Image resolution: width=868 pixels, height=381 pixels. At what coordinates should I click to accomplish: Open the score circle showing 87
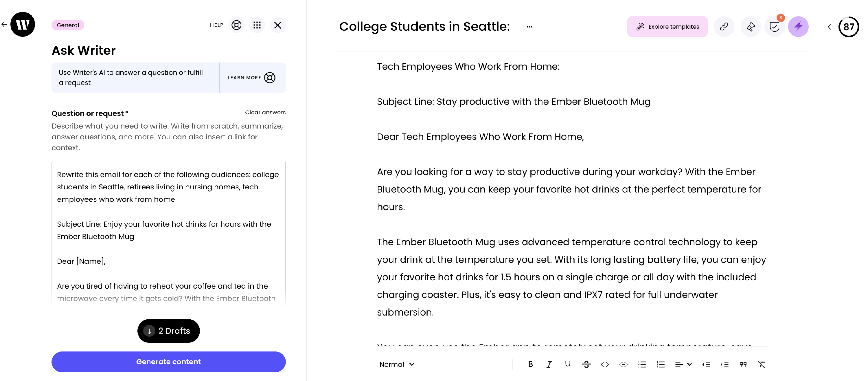click(x=848, y=27)
